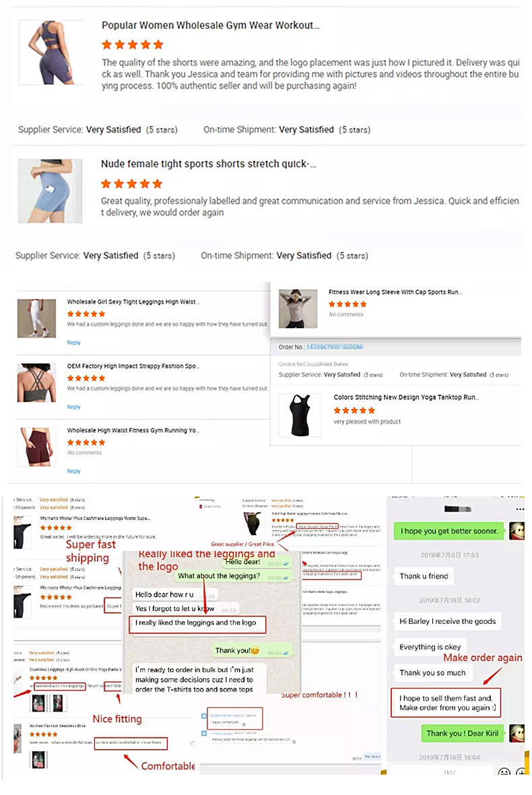Click star rating under Nude female tight sports shorts

point(132,183)
